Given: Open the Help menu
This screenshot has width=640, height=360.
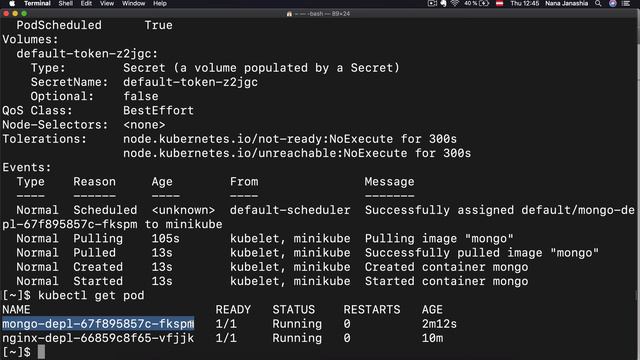Looking at the screenshot, I should click(x=160, y=3).
